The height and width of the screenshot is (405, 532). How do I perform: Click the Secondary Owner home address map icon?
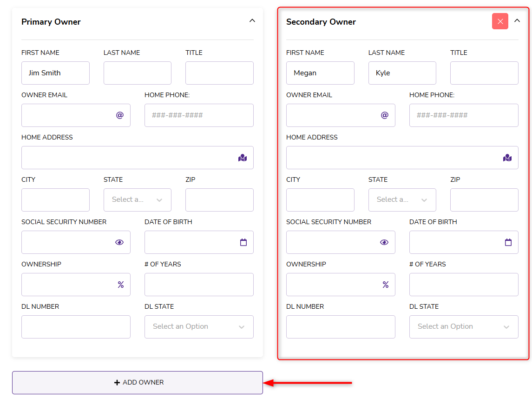tap(507, 158)
